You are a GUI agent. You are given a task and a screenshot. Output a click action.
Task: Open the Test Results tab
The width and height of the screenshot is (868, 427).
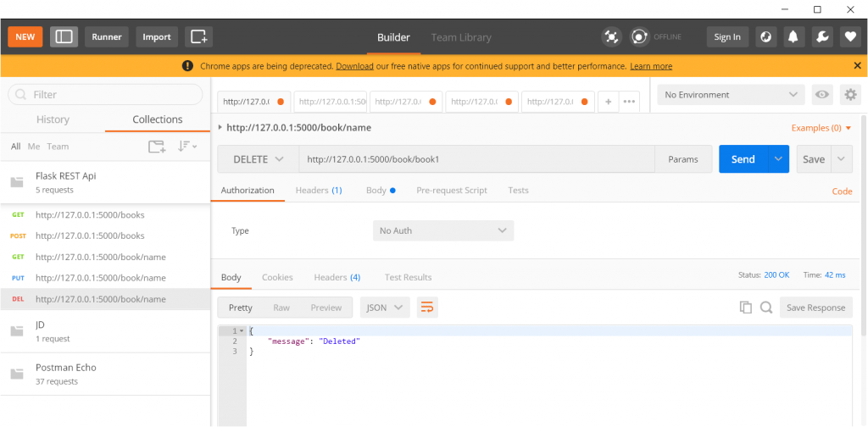pos(408,277)
